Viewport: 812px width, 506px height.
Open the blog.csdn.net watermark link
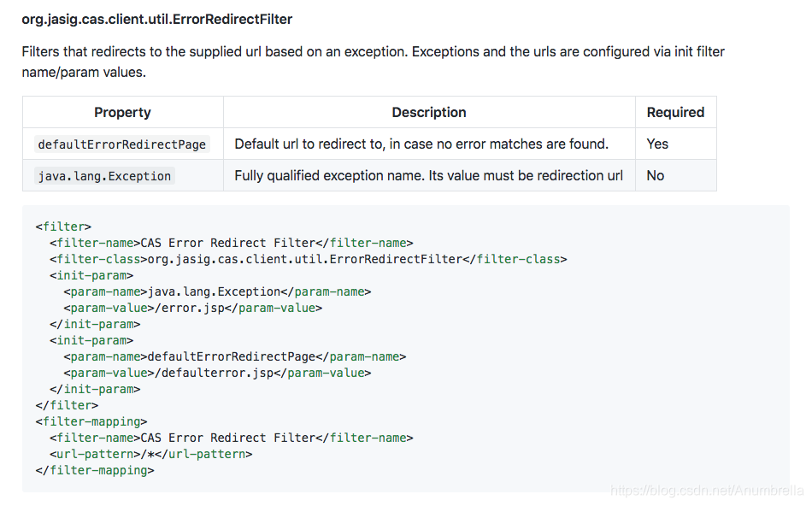point(708,491)
